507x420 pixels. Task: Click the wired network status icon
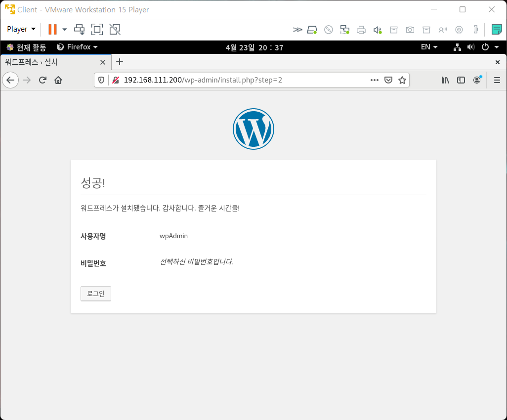pos(457,47)
